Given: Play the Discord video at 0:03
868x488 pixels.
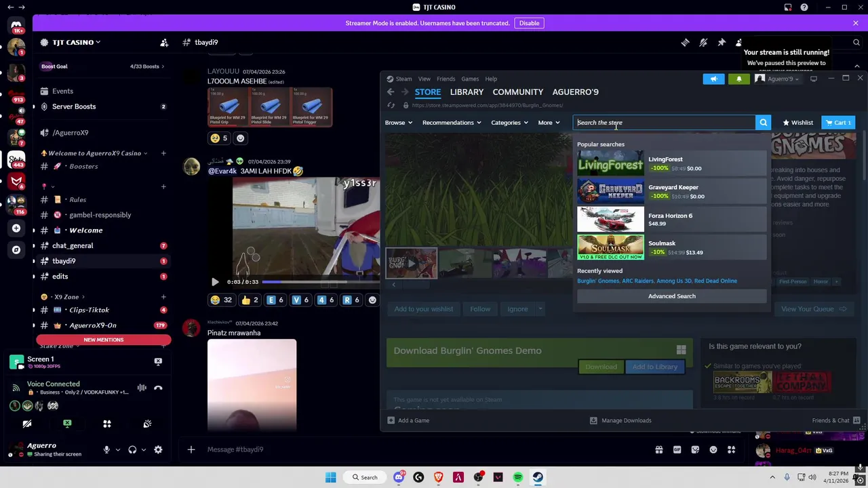Looking at the screenshot, I should coord(215,281).
